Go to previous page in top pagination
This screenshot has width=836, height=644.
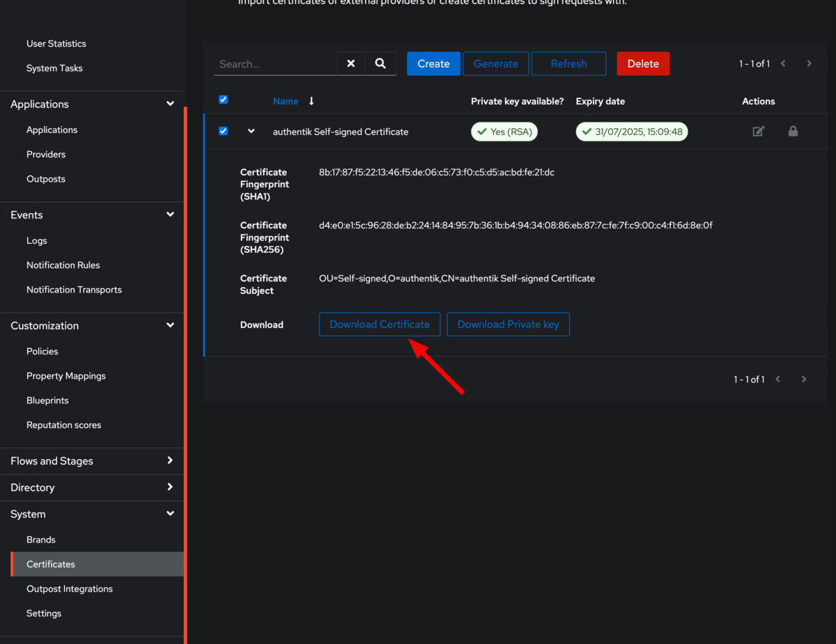(x=783, y=63)
